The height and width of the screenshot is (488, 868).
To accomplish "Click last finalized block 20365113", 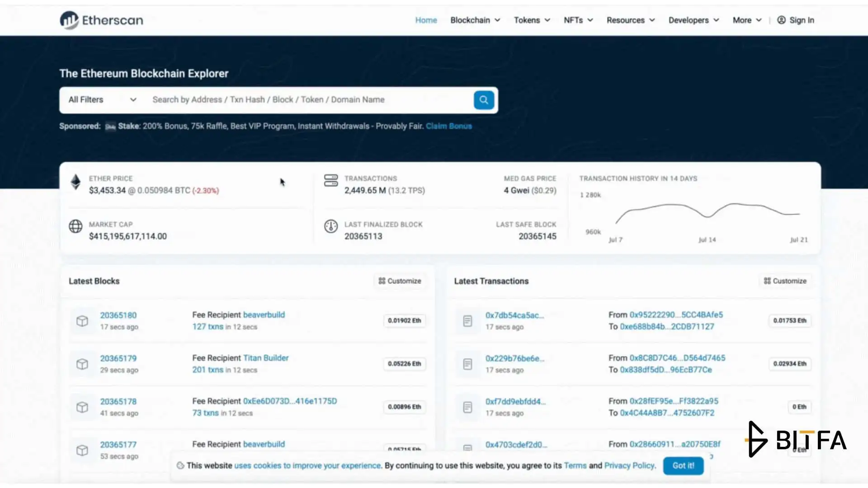I will tap(363, 236).
